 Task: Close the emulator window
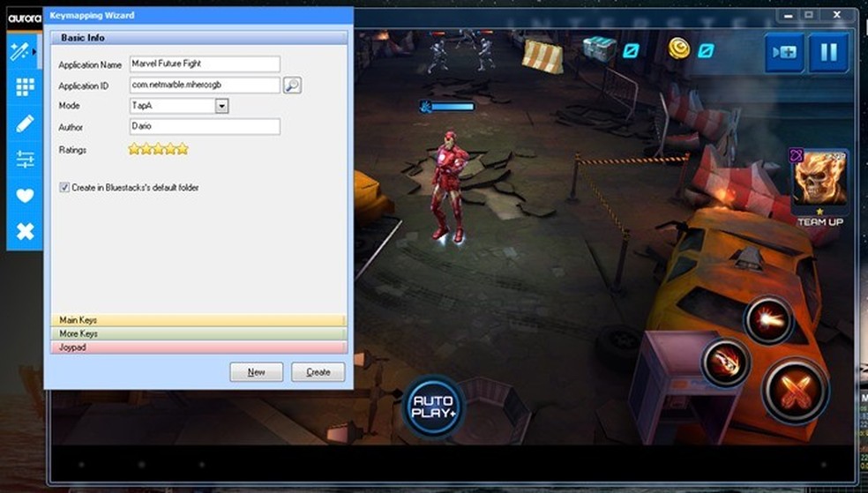pyautogui.click(x=837, y=16)
